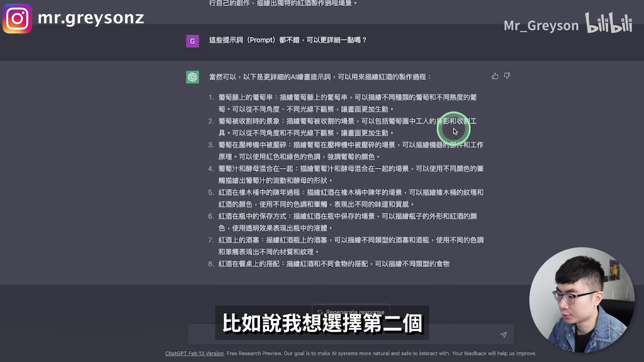Click the Instagram logo icon
The height and width of the screenshot is (362, 644).
[17, 18]
